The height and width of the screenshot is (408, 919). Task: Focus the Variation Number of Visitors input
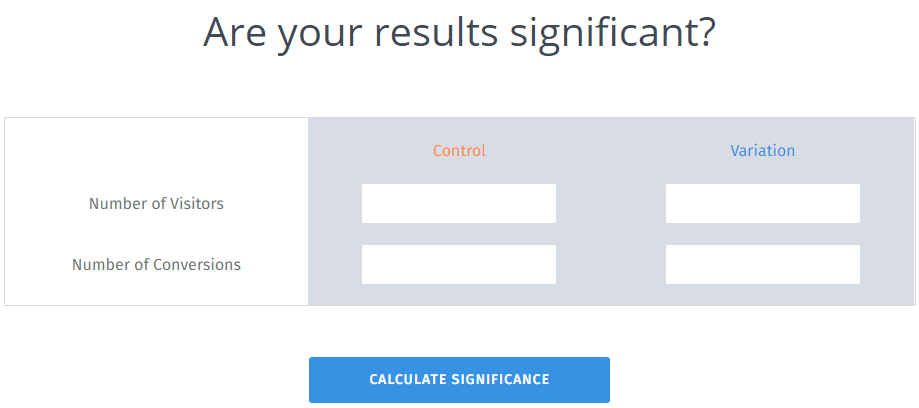762,203
